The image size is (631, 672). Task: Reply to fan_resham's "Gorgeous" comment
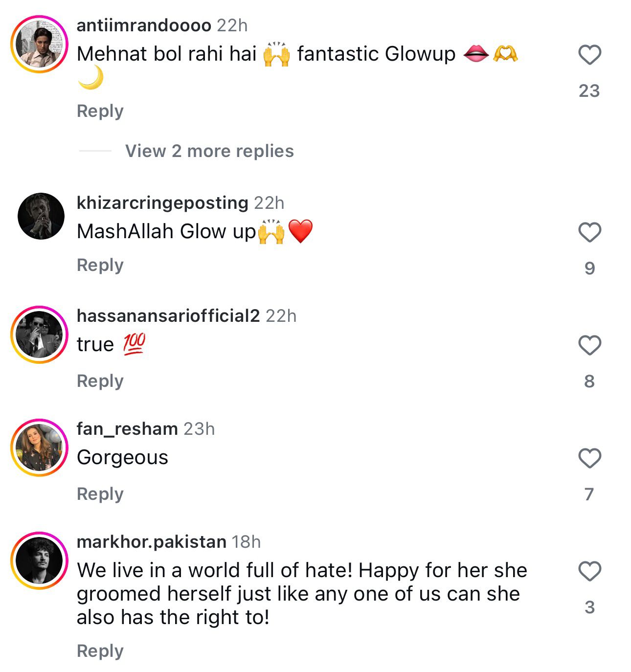100,494
